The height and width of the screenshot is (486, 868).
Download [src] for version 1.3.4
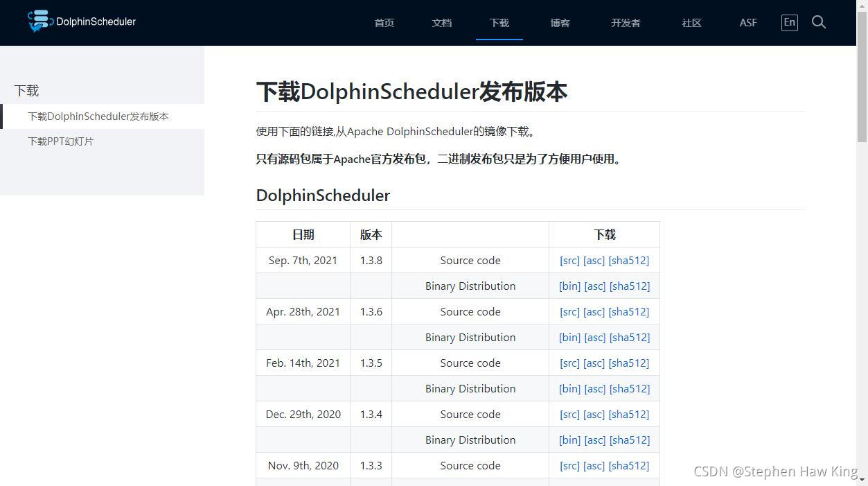pyautogui.click(x=570, y=415)
